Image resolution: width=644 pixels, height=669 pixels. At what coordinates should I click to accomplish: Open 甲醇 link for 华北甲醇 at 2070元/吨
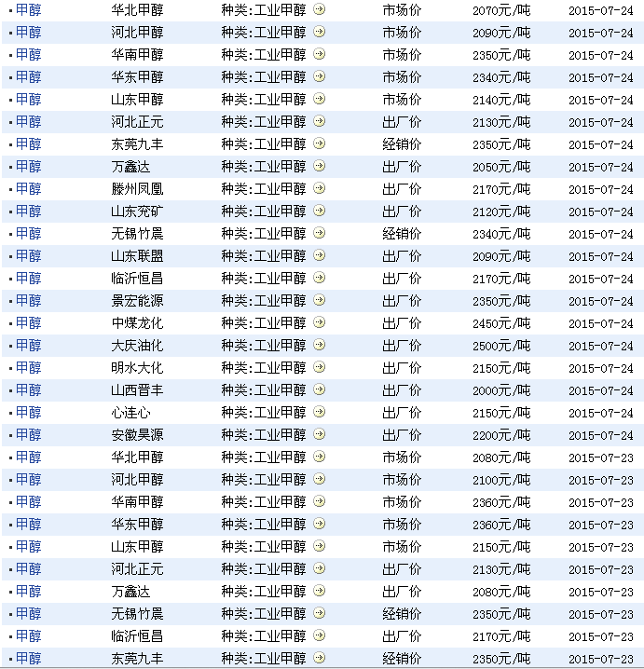(x=29, y=10)
